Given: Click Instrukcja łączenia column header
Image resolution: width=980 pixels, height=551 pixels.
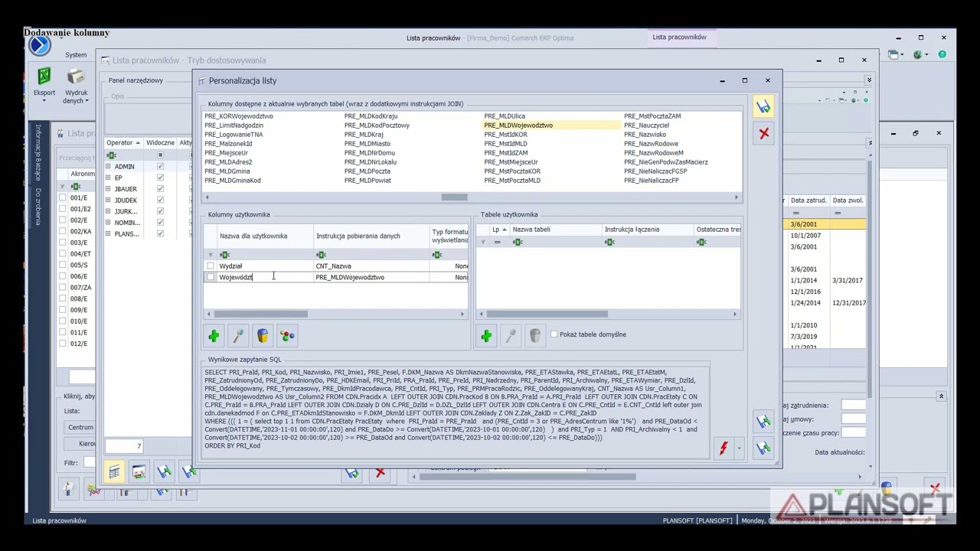Looking at the screenshot, I should pyautogui.click(x=647, y=230).
